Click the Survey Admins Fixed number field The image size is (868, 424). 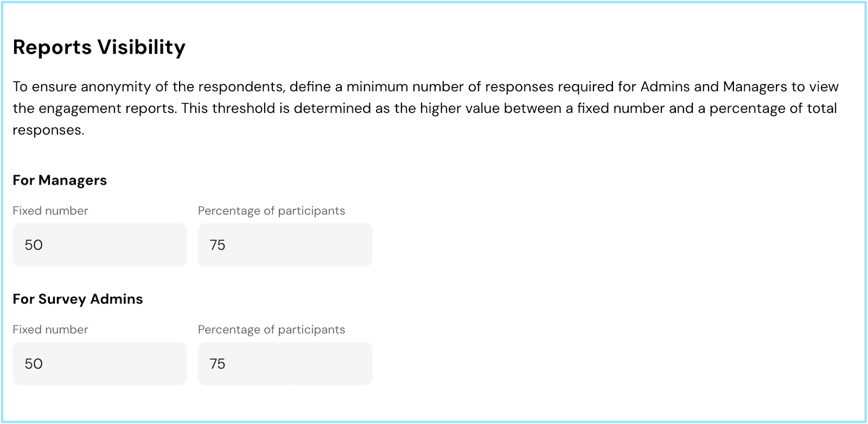point(100,364)
